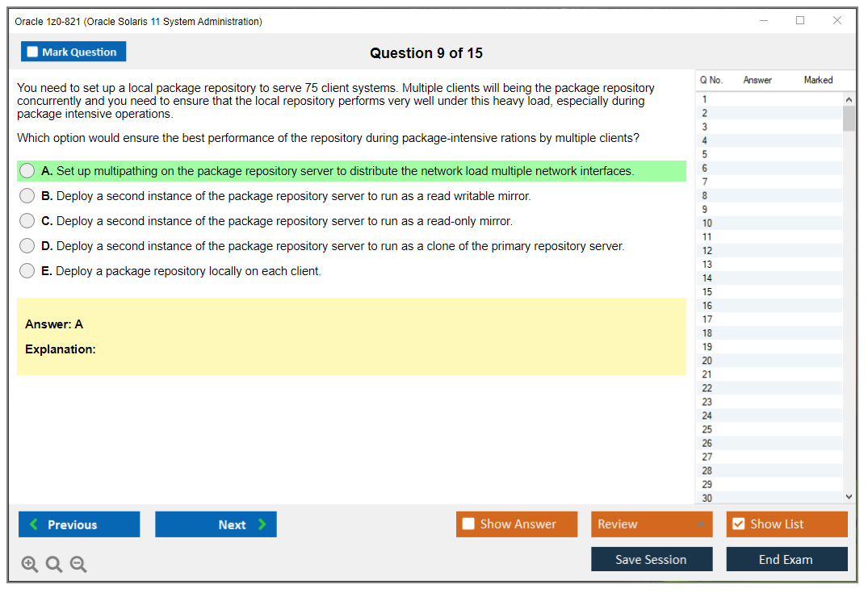Uncheck the Show List checkbox
The height and width of the screenshot is (593, 868).
click(738, 524)
